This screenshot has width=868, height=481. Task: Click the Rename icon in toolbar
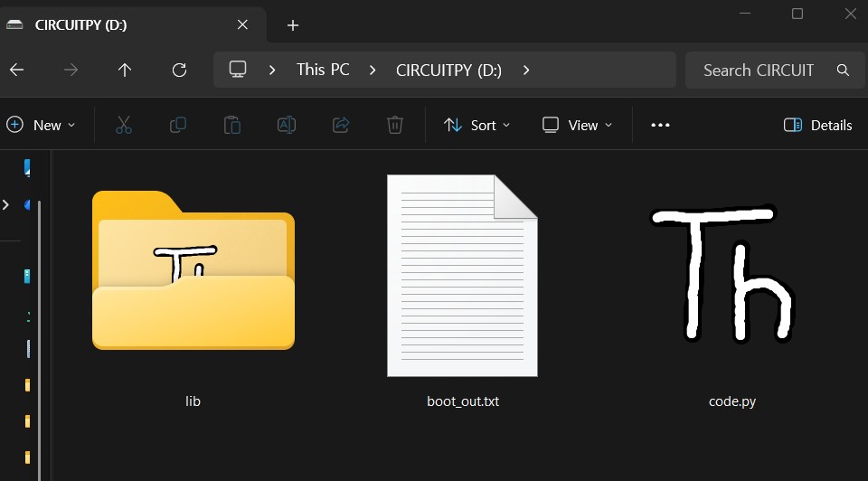pyautogui.click(x=287, y=125)
